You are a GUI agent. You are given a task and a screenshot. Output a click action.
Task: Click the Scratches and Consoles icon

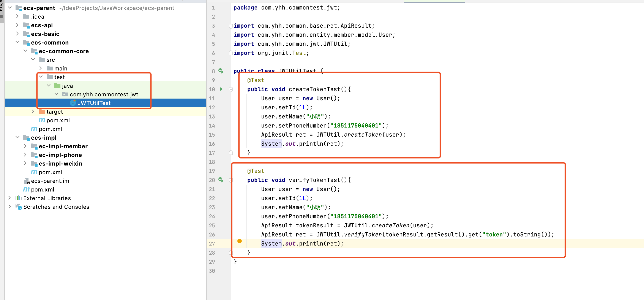click(x=19, y=207)
